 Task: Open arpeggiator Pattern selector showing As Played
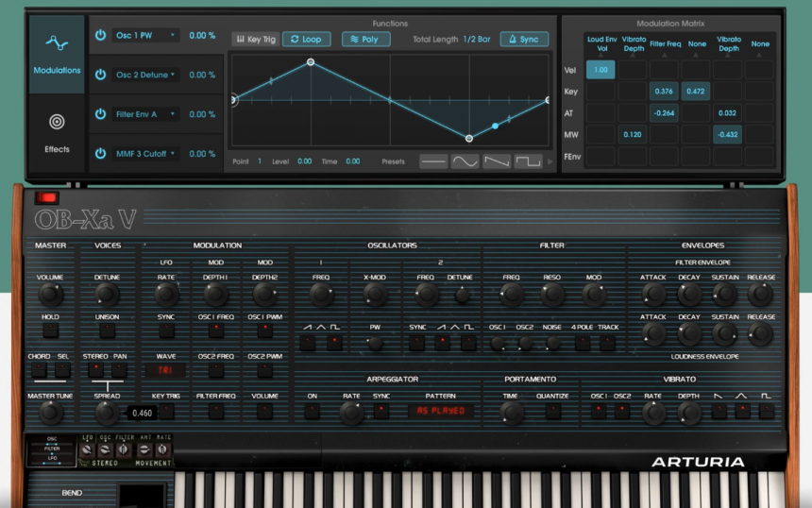point(440,412)
